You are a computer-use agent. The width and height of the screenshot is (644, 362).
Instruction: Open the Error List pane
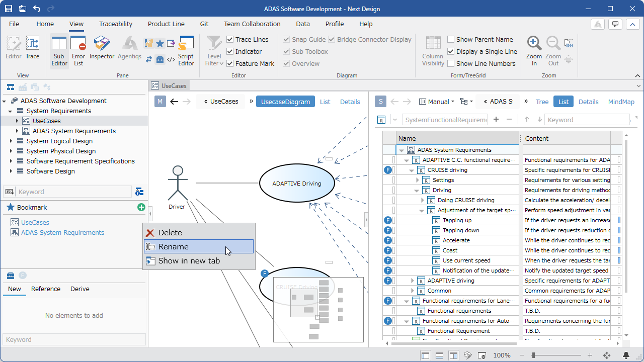pyautogui.click(x=78, y=51)
